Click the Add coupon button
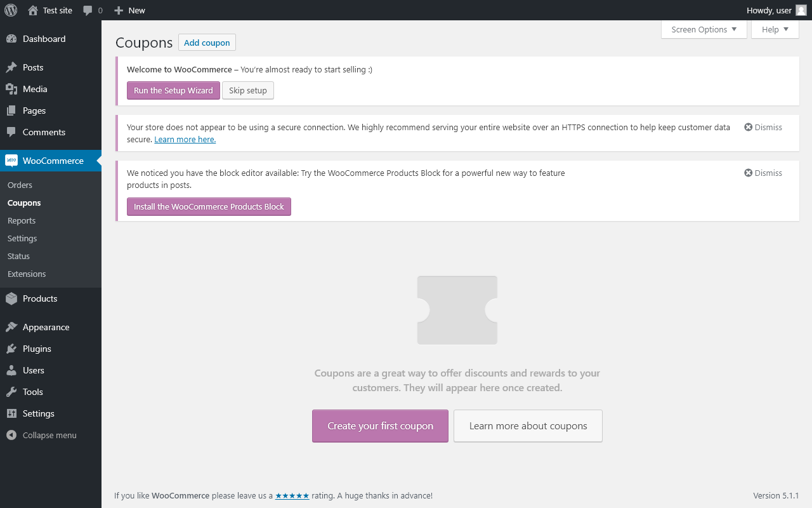 [207, 43]
